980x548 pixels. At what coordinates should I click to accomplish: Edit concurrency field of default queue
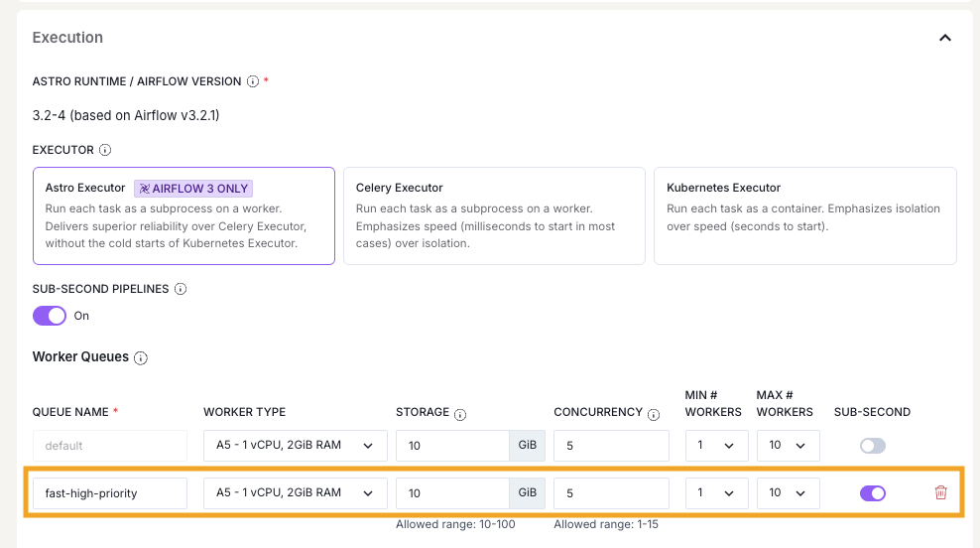611,446
